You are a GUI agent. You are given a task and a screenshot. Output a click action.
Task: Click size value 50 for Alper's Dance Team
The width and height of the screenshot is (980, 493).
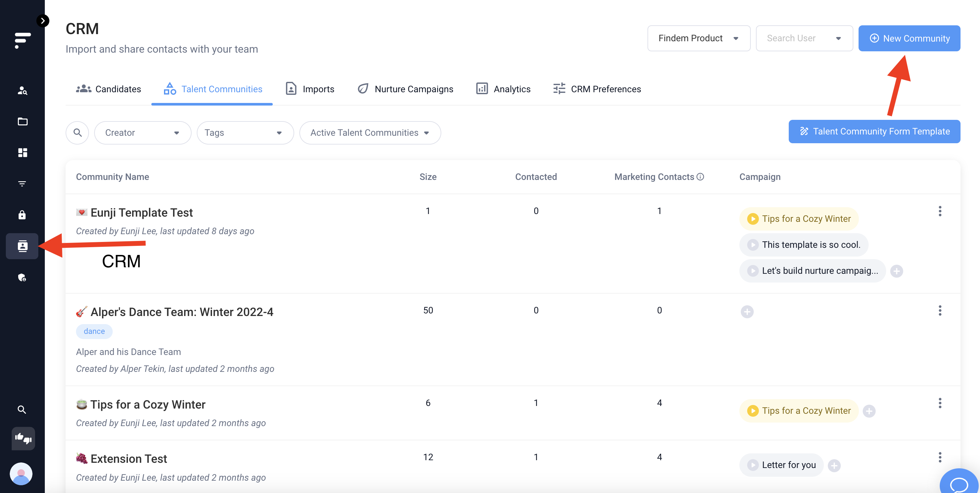click(428, 310)
